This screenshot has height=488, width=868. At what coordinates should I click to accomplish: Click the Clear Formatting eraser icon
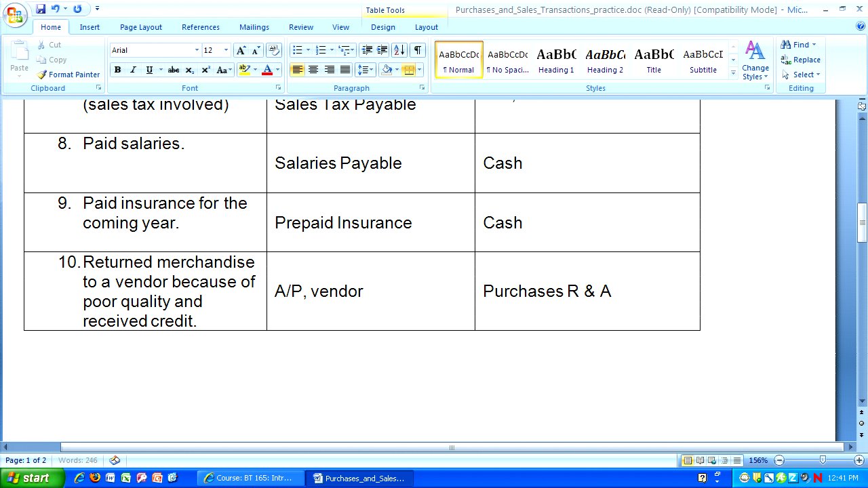tap(274, 50)
